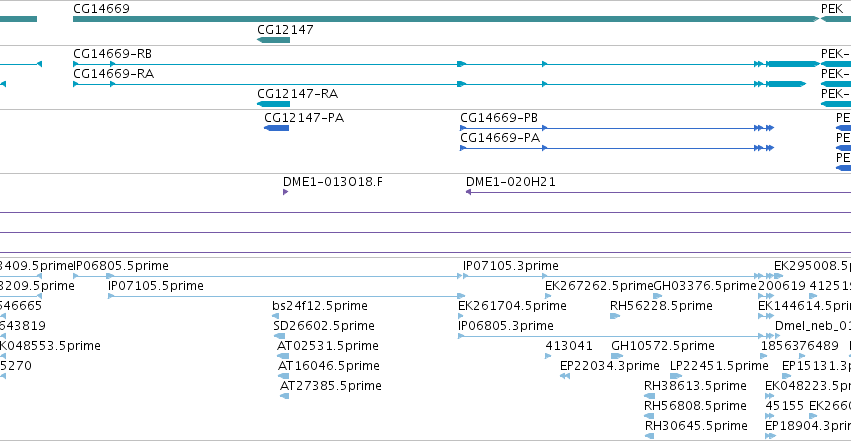Click the bs24f12.5prime EST arrow

(276, 316)
